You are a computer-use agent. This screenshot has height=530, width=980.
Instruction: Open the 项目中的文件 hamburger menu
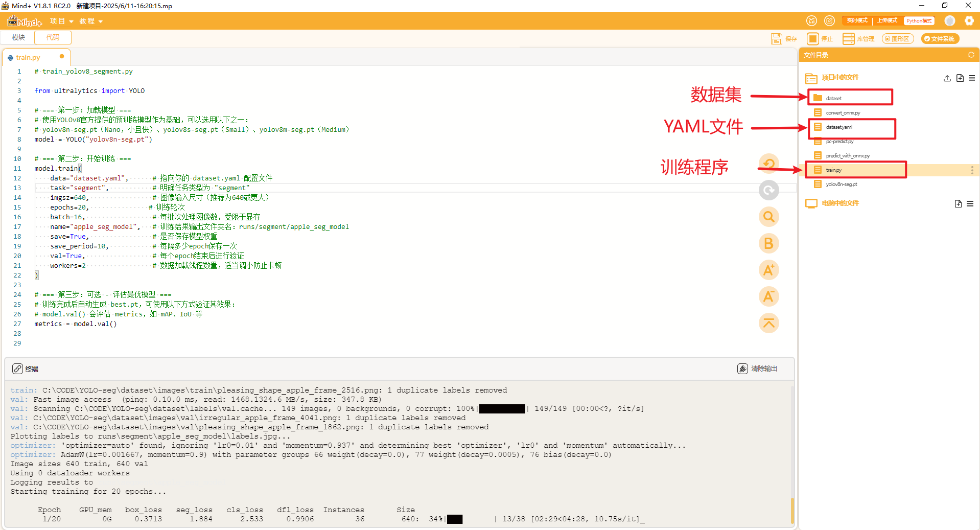[971, 78]
